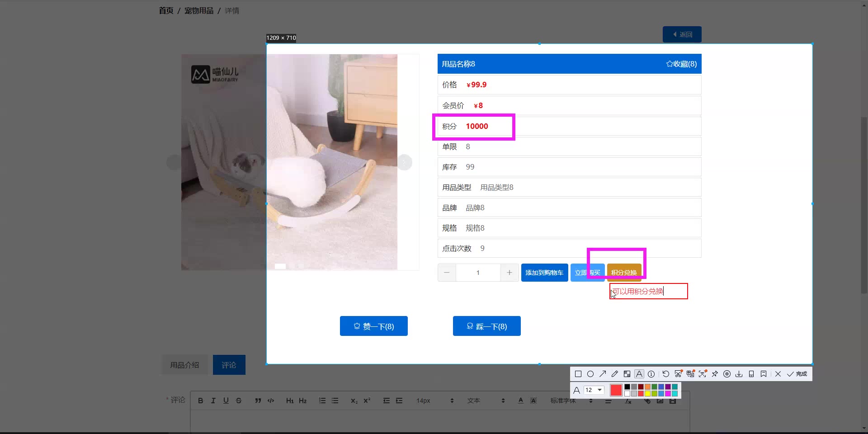The height and width of the screenshot is (434, 868).
Task: Choose the yellow color swatch
Action: click(x=647, y=393)
